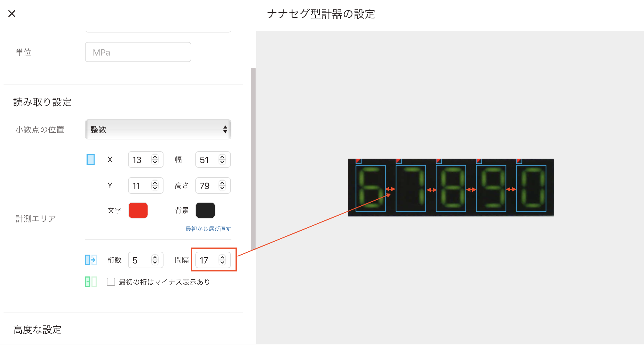Click the first digit box showing 6
The width and height of the screenshot is (644, 345).
point(371,188)
